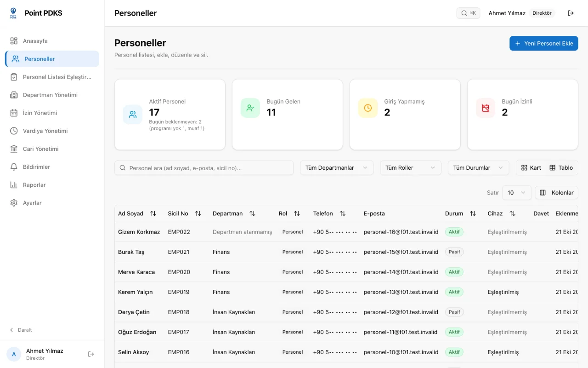Focus the Personel ara search field
588x368 pixels.
[x=204, y=168]
